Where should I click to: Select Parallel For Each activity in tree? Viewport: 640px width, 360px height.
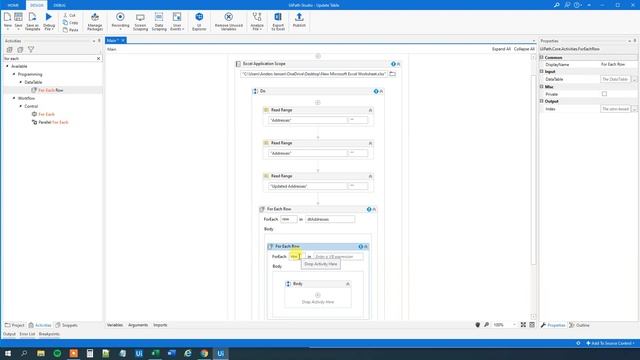point(53,122)
